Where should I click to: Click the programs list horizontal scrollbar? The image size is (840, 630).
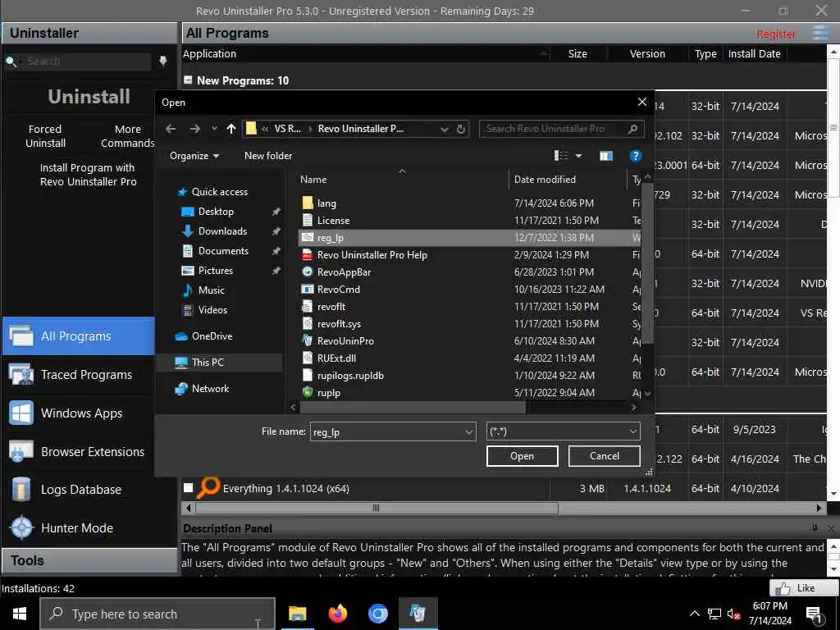click(x=376, y=507)
